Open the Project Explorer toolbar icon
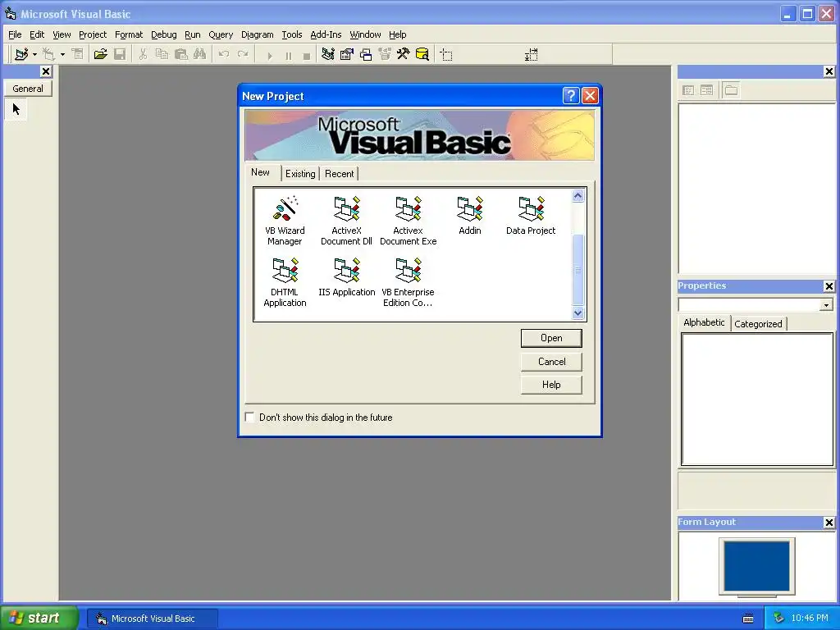 (328, 54)
